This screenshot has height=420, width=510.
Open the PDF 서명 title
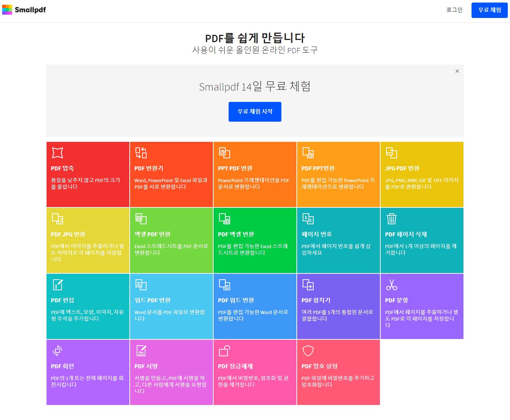[x=146, y=366]
